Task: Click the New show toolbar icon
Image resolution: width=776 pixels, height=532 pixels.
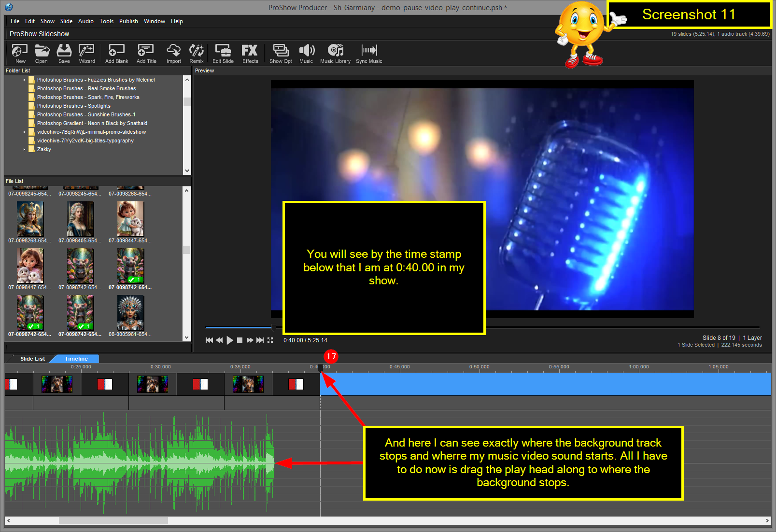Action: [20, 54]
